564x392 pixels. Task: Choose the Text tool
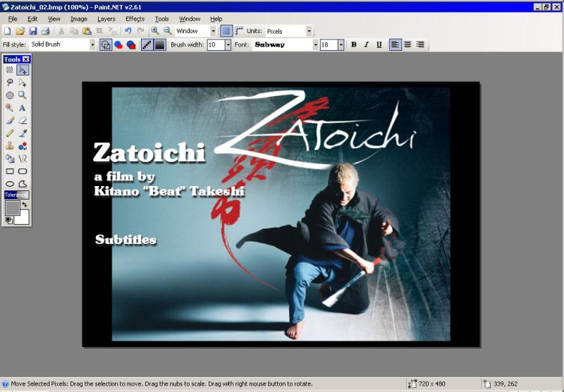point(23,108)
